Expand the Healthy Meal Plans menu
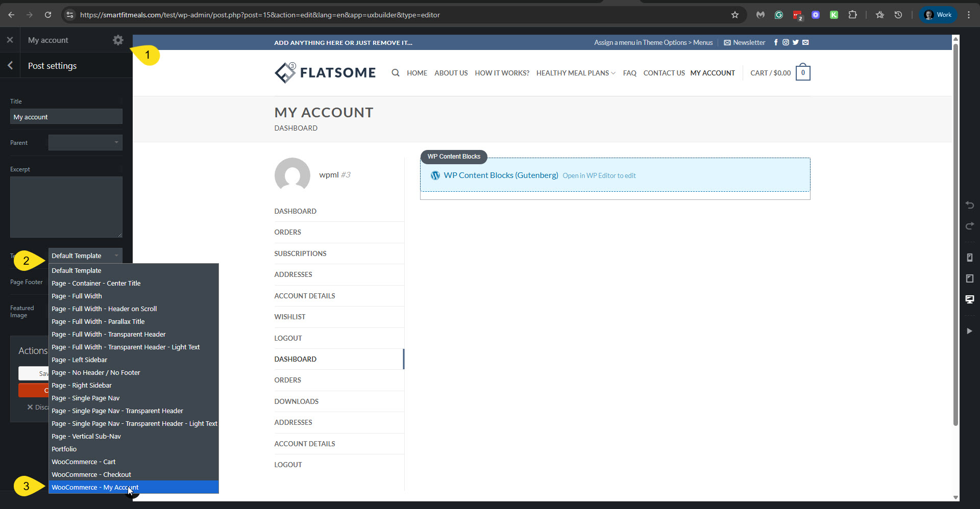This screenshot has height=509, width=980. click(576, 73)
